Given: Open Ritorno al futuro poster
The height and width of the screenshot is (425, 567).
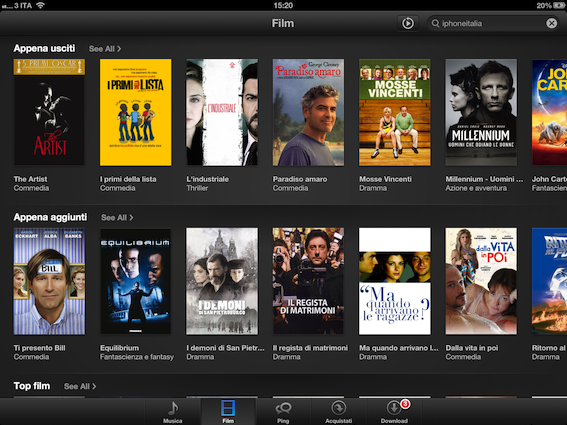Looking at the screenshot, I should click(549, 281).
